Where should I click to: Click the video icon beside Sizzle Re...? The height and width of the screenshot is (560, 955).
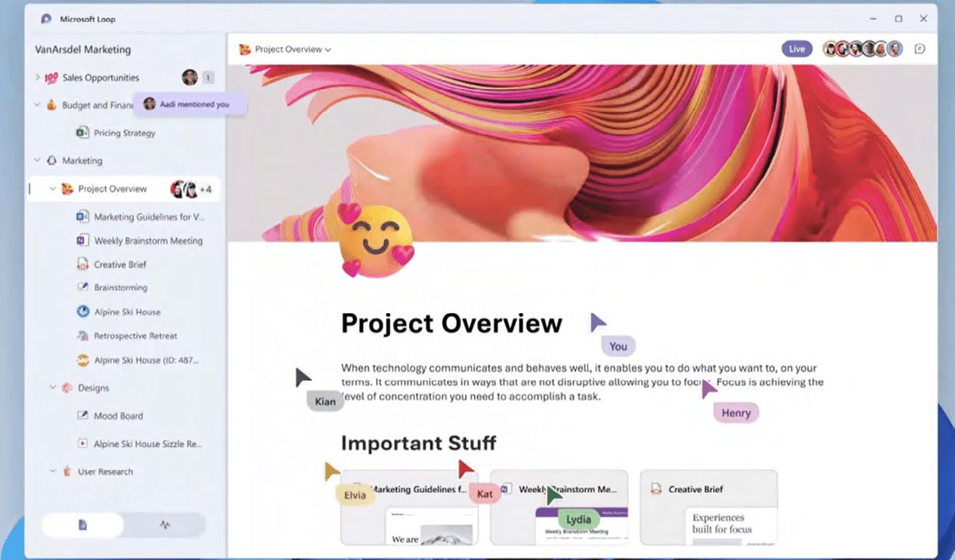(x=82, y=443)
